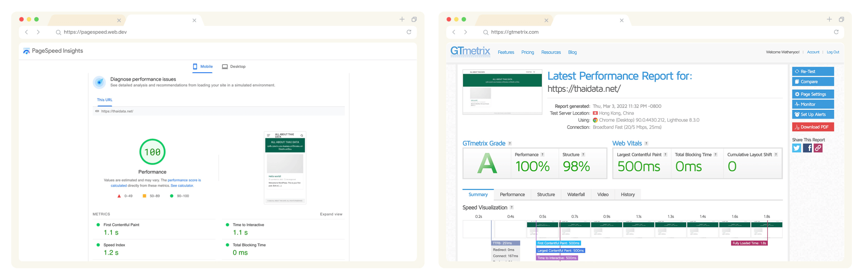Select Waterfall tab in GTmetrix report
Screen dimensions: 868x277
coord(576,195)
